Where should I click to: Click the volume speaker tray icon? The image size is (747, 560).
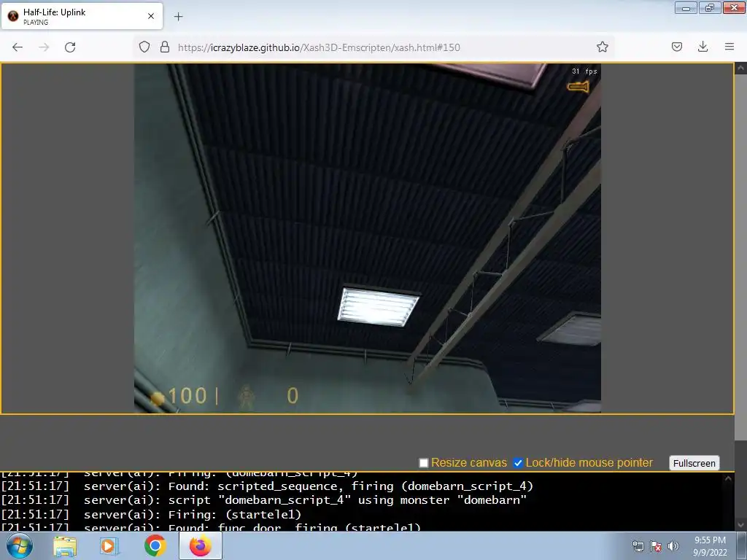tap(673, 546)
